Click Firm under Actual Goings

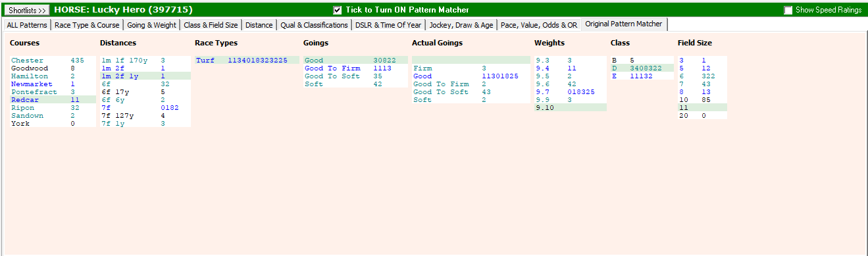click(471, 68)
